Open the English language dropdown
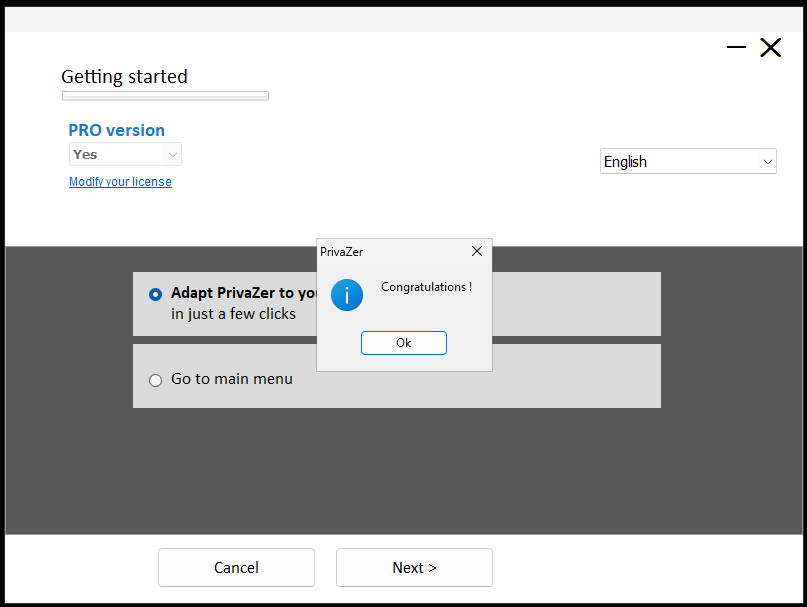Image resolution: width=807 pixels, height=607 pixels. tap(688, 162)
